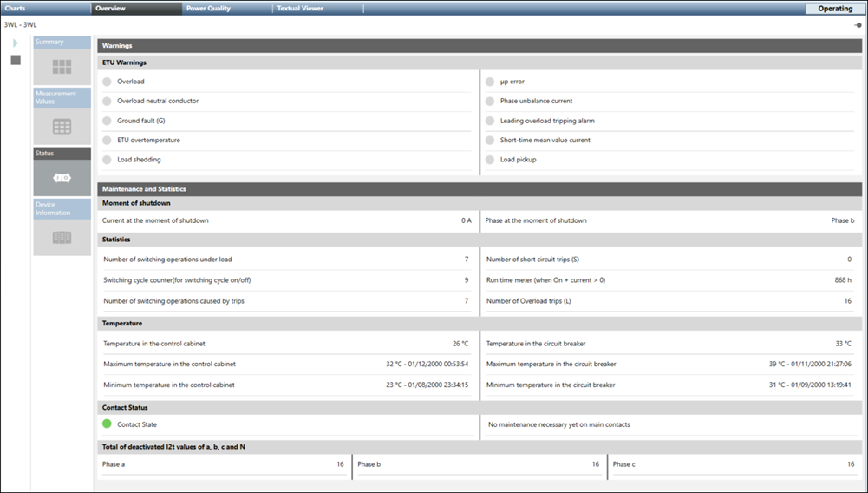
Task: Click the Charts header label
Action: 16,9
